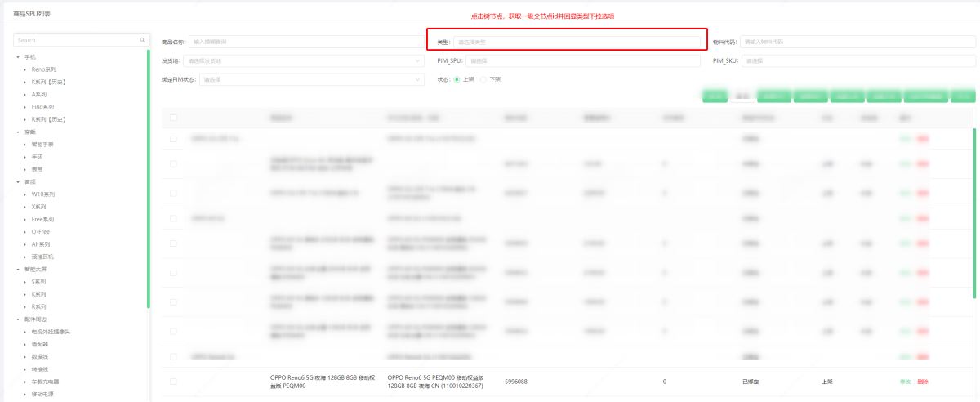This screenshot has width=980, height=402.
Task: Click the green table scrollbar on the right
Action: (974, 213)
